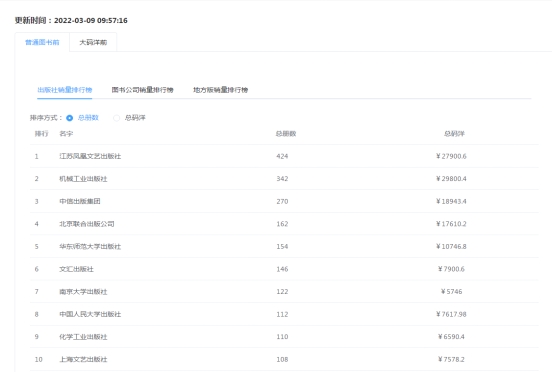The height and width of the screenshot is (372, 552).
Task: Click rank number 1 in the table
Action: tap(37, 156)
